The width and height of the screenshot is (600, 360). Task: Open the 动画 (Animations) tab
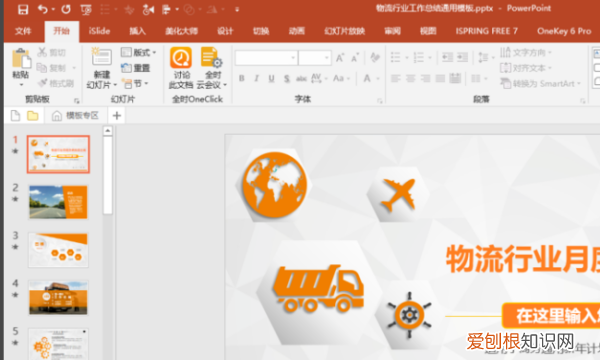click(x=297, y=31)
